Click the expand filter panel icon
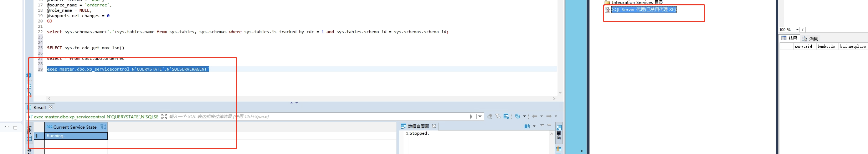The height and width of the screenshot is (154, 868). coord(164,117)
